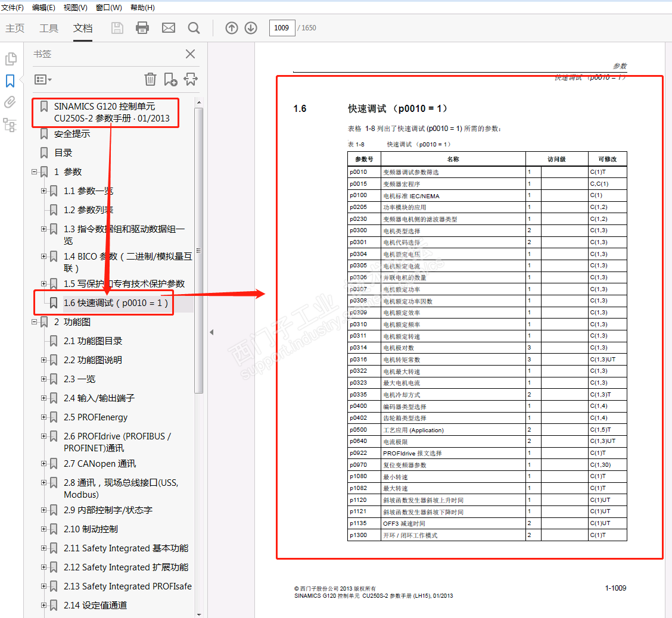Open '2.13 Safety Integrated PROFIsafe' bookmark
Image resolution: width=672 pixels, height=618 pixels.
point(127,586)
